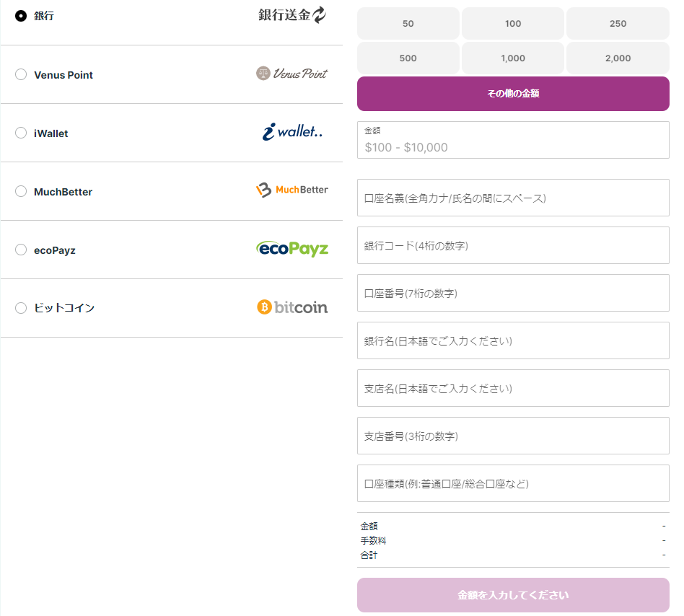This screenshot has width=684, height=616.
Task: Click the MuchBetter logo
Action: tap(291, 190)
